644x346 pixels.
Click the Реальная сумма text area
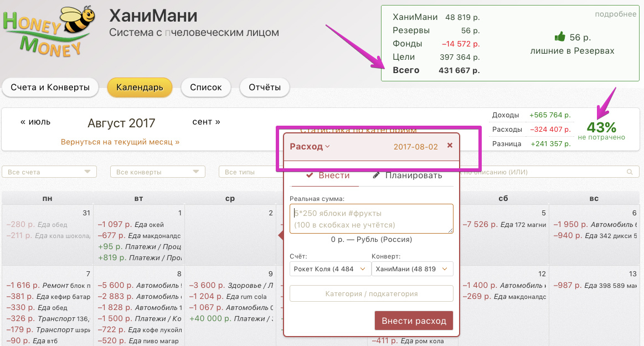pyautogui.click(x=371, y=219)
